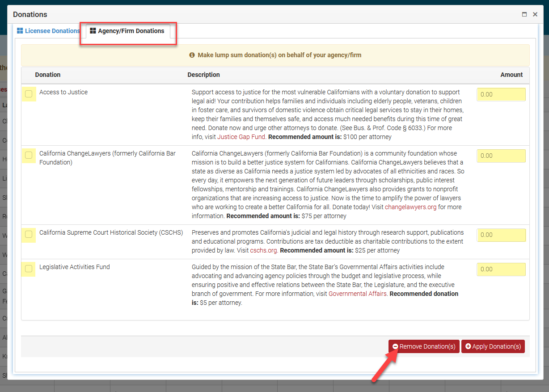
Task: Click the grid icon on Licensee Donations tab
Action: click(20, 31)
